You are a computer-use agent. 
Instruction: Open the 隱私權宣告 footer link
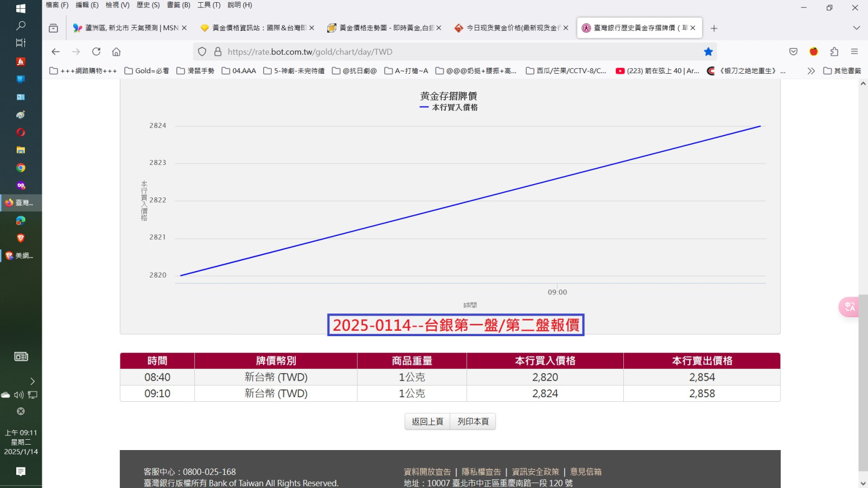pos(481,472)
